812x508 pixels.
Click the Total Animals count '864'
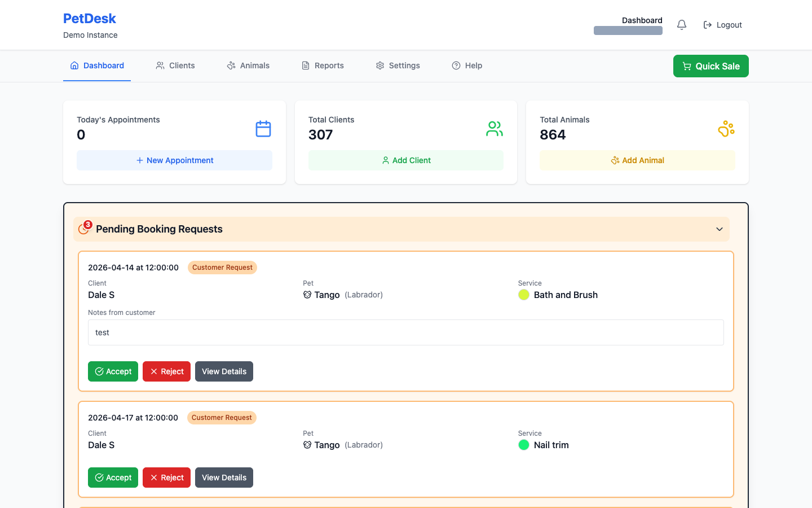pos(553,135)
